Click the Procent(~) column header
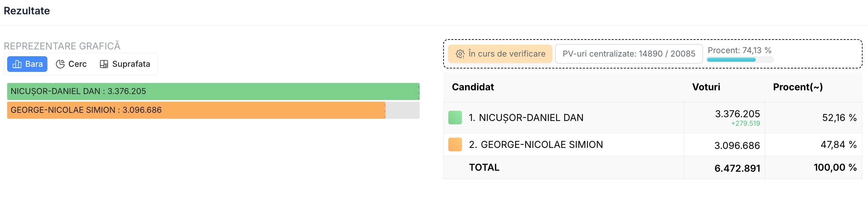 798,87
